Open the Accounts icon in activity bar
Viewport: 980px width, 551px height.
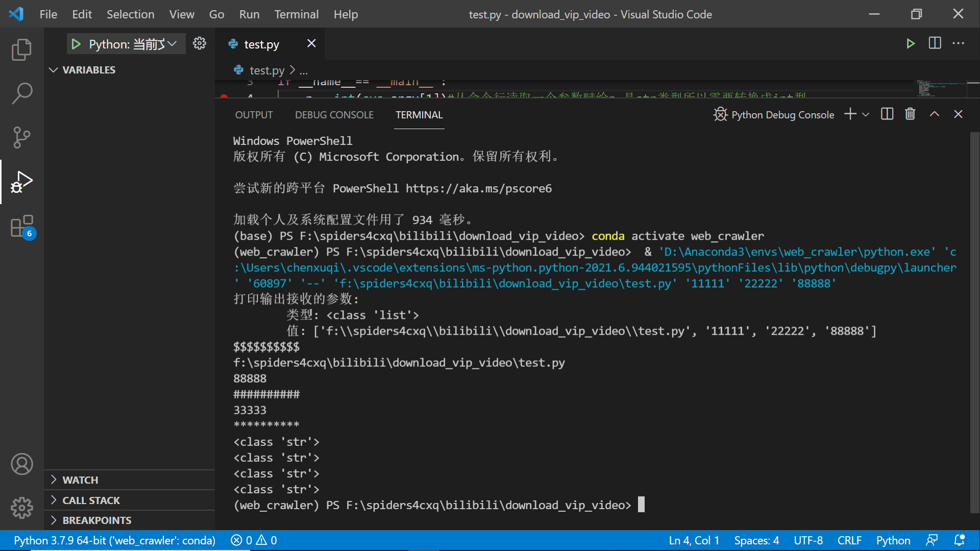pos(21,464)
